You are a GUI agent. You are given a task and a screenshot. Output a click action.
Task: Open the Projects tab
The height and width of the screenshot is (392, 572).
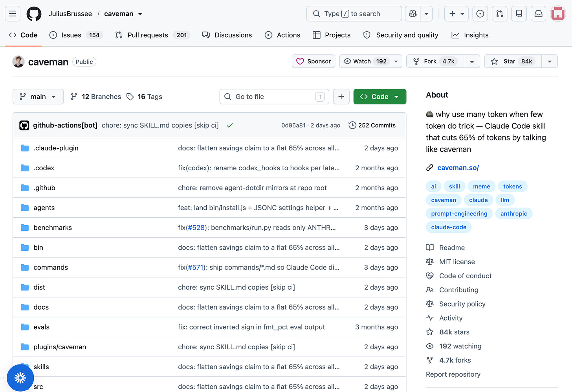[x=332, y=35]
